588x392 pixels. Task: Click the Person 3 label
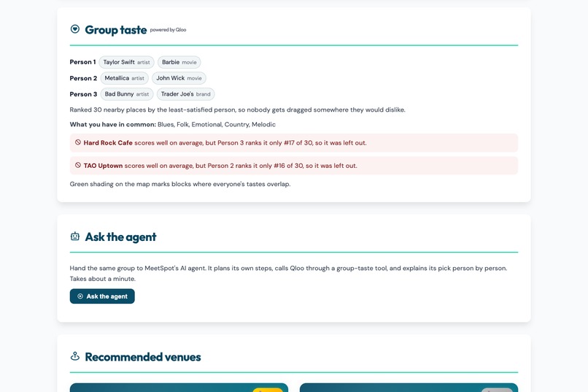[x=83, y=94]
